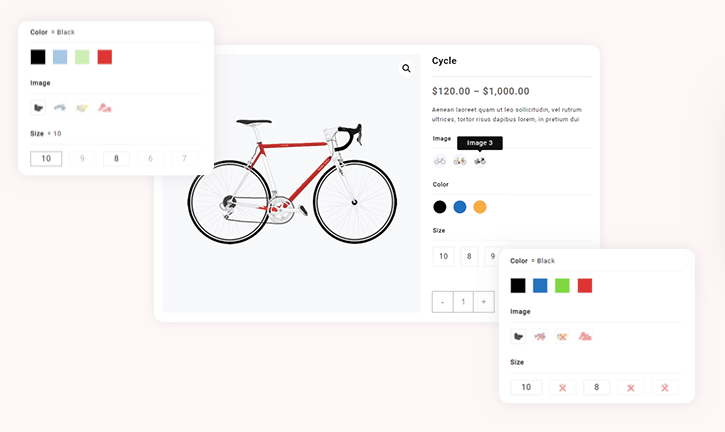Viewport: 725px width, 432px height.
Task: Click the magnifier zoom icon on the bike image
Action: (407, 69)
